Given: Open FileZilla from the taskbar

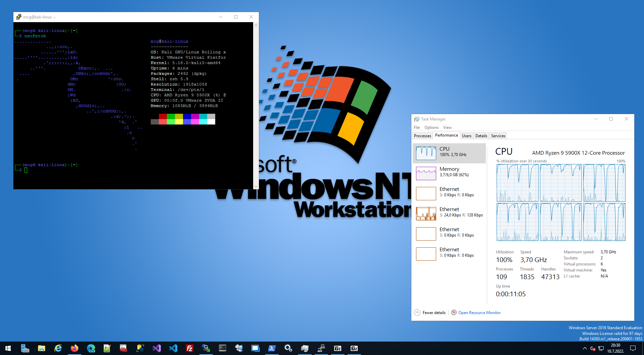Looking at the screenshot, I should pos(189,348).
